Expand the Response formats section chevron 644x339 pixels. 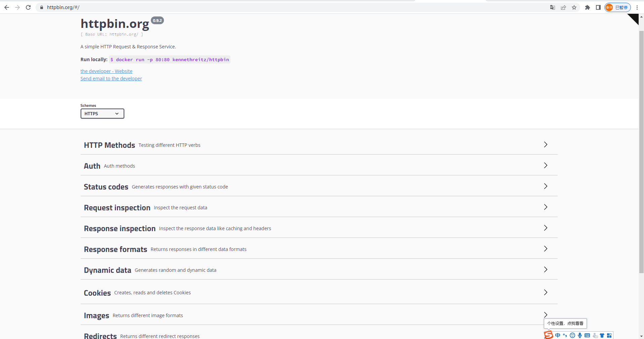pyautogui.click(x=546, y=249)
